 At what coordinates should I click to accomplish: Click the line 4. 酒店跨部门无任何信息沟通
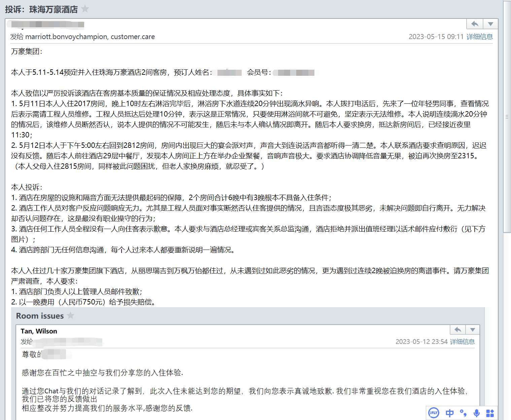pos(123,250)
